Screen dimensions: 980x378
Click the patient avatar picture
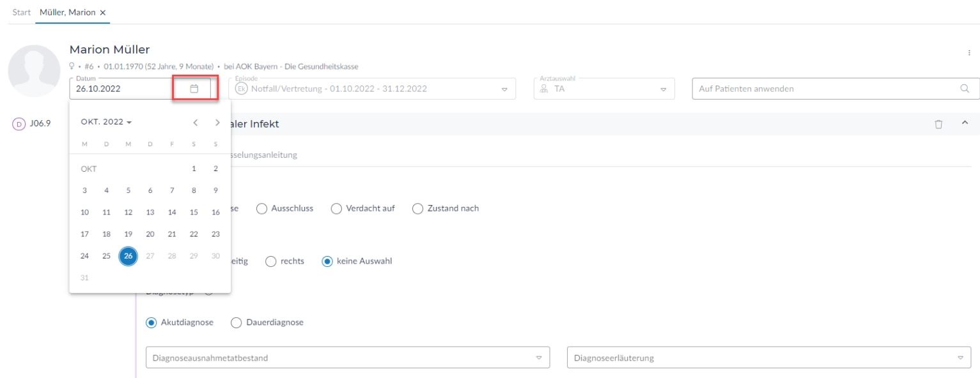(33, 70)
